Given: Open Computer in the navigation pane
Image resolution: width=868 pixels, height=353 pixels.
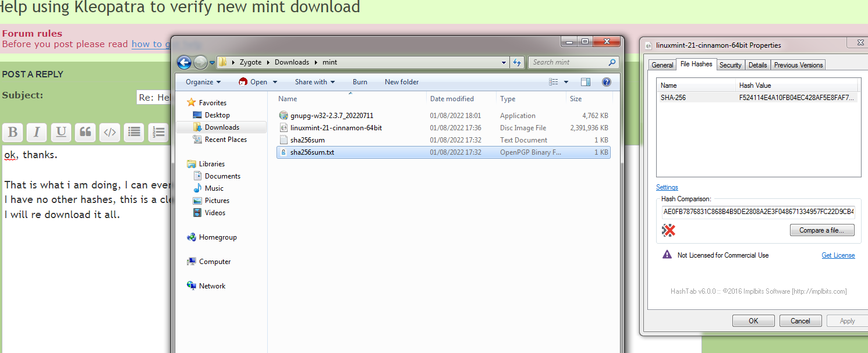Looking at the screenshot, I should pyautogui.click(x=215, y=262).
